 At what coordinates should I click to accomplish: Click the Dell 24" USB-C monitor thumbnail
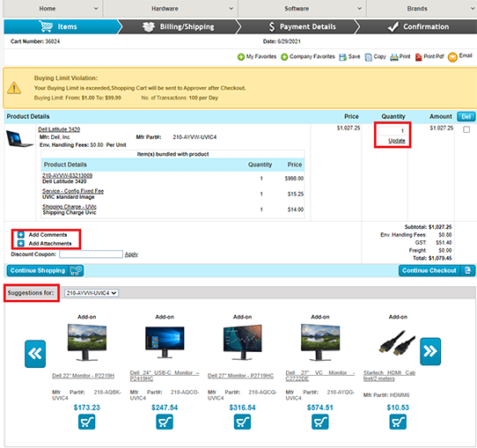[165, 342]
